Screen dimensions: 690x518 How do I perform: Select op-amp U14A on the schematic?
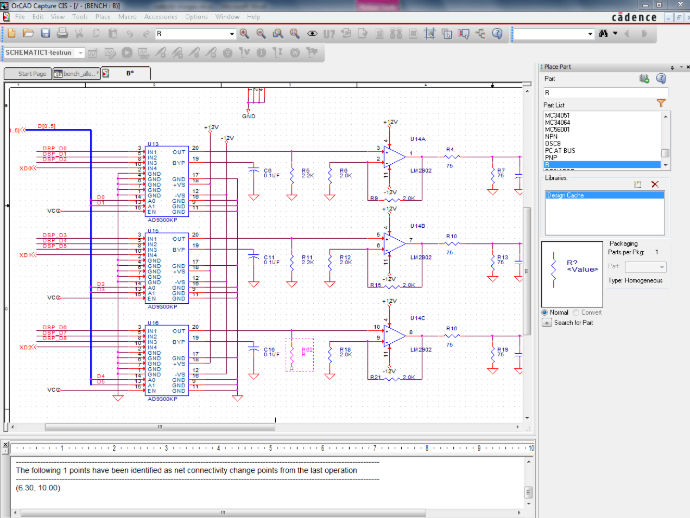(395, 157)
